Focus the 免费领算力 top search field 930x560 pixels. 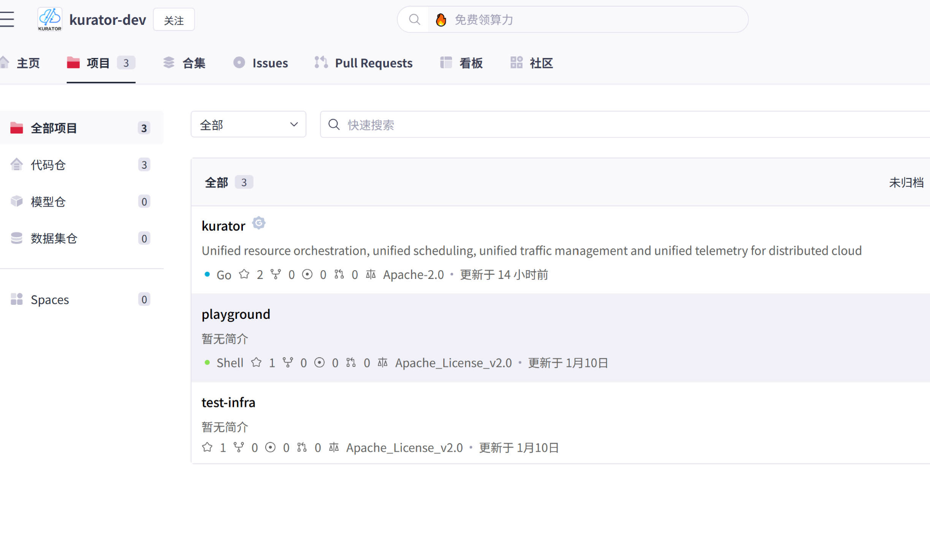573,20
